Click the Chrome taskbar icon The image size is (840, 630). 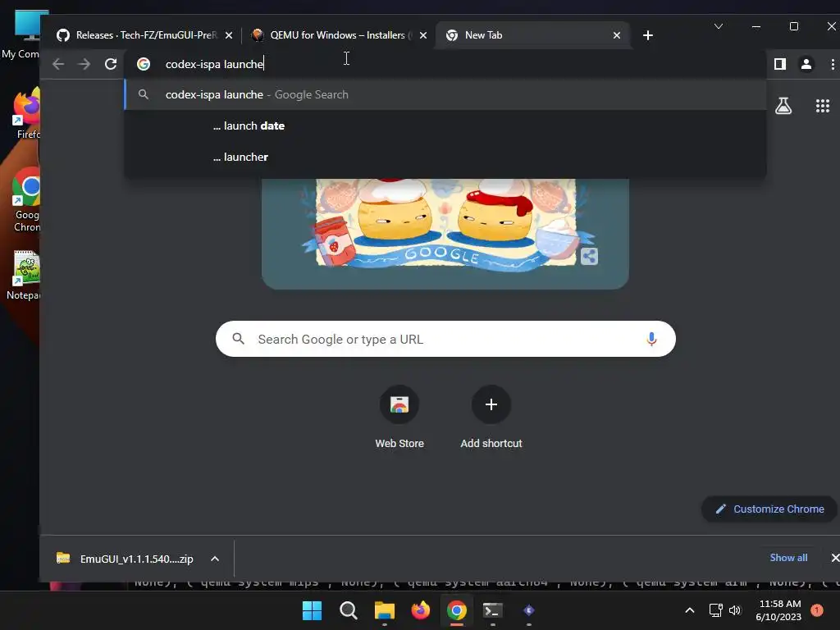(456, 610)
